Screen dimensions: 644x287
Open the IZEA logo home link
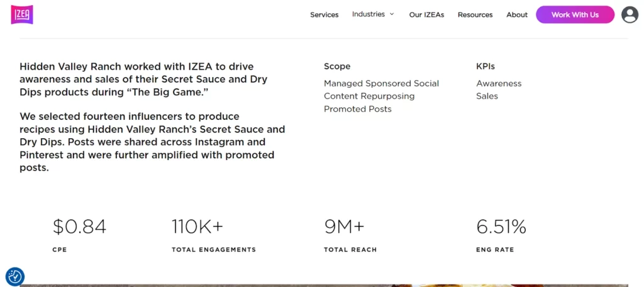tap(22, 15)
